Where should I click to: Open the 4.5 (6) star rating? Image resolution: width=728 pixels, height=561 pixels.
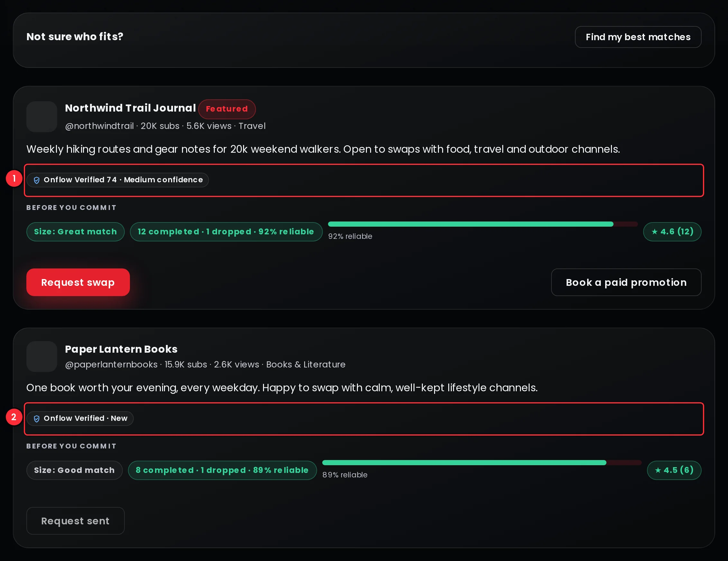pyautogui.click(x=674, y=470)
